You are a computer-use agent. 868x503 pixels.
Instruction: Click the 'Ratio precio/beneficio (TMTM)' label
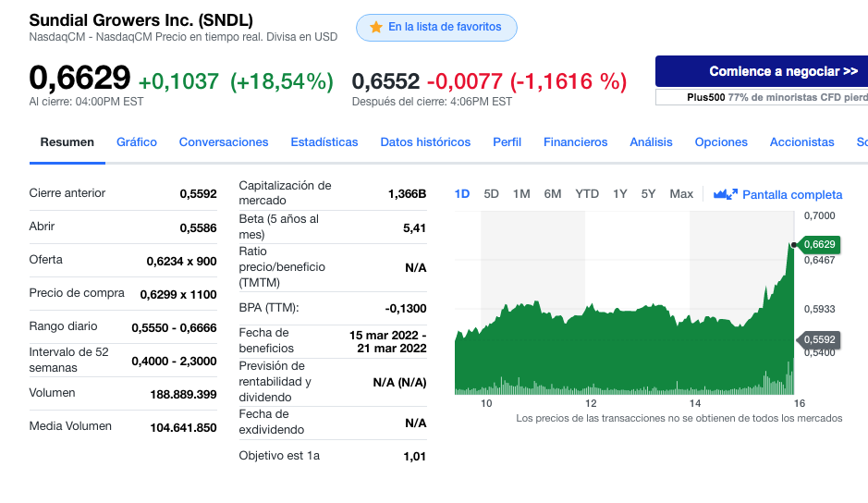point(282,267)
